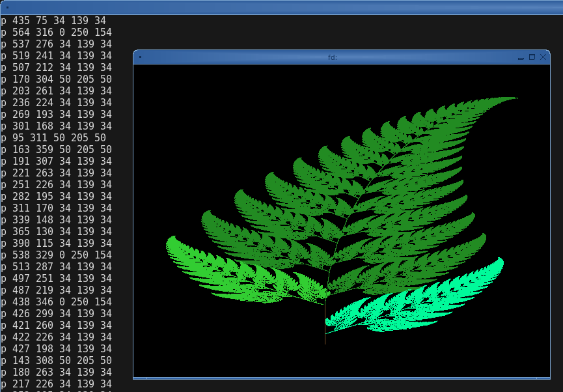Click terminal line 'p 538 329 0 250 154'

57,255
